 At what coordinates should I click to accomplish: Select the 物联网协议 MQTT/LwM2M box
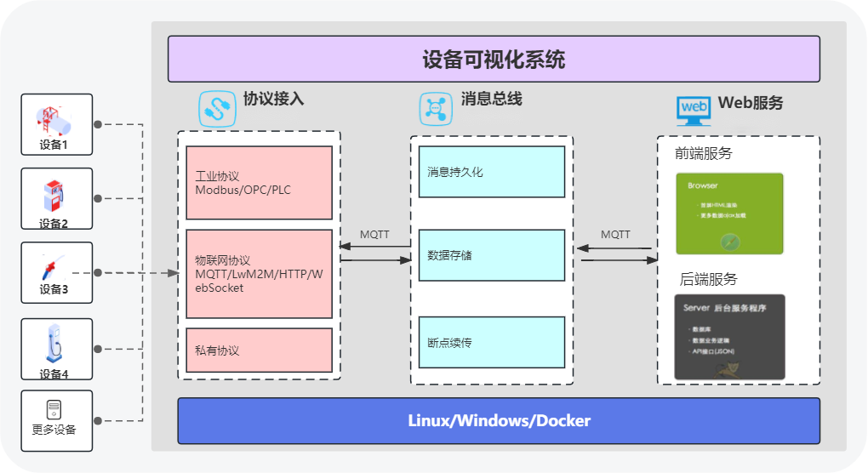coord(259,274)
